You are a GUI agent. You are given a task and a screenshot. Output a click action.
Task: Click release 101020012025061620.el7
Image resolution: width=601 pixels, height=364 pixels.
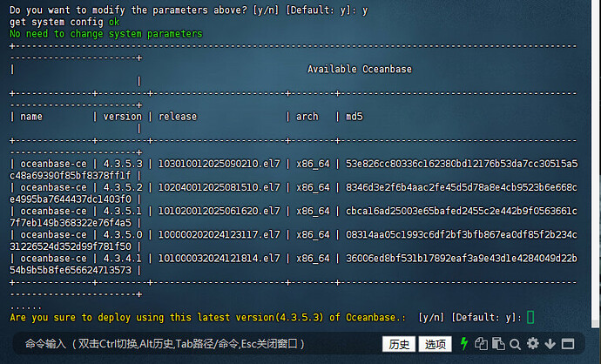click(219, 211)
